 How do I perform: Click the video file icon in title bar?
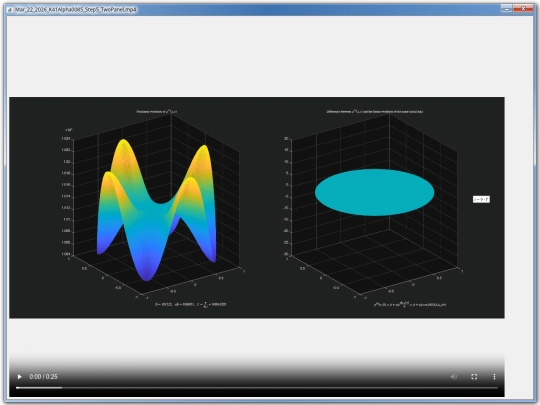point(10,10)
